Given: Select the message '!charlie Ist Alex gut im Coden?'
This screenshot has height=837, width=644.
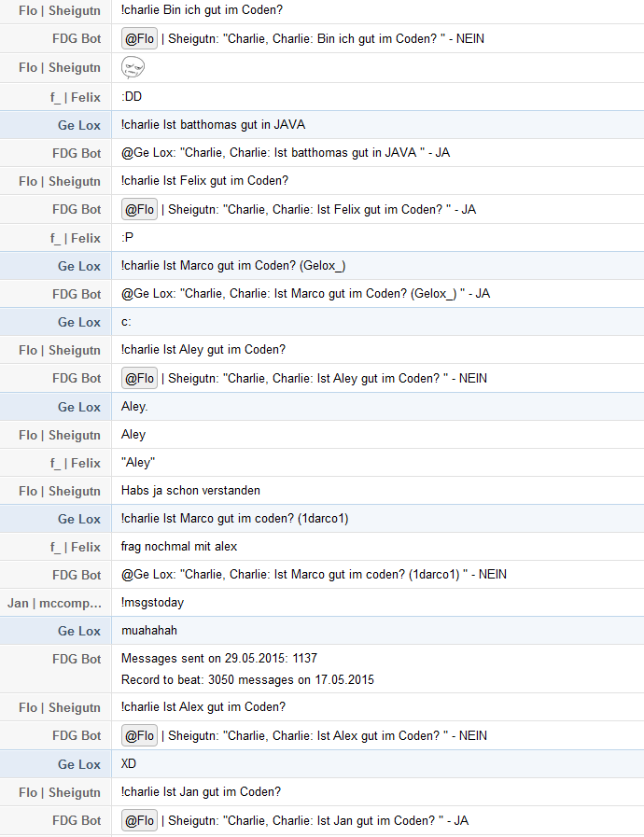Looking at the screenshot, I should click(203, 706).
